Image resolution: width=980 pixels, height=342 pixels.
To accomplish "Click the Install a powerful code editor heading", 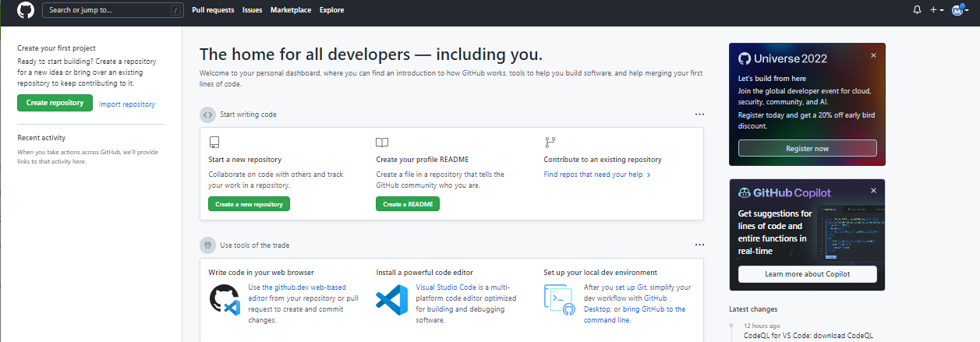I will 424,273.
